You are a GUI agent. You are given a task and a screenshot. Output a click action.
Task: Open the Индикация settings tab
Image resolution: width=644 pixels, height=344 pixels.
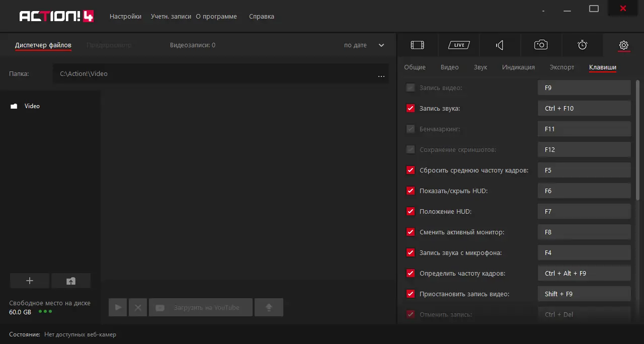click(518, 67)
